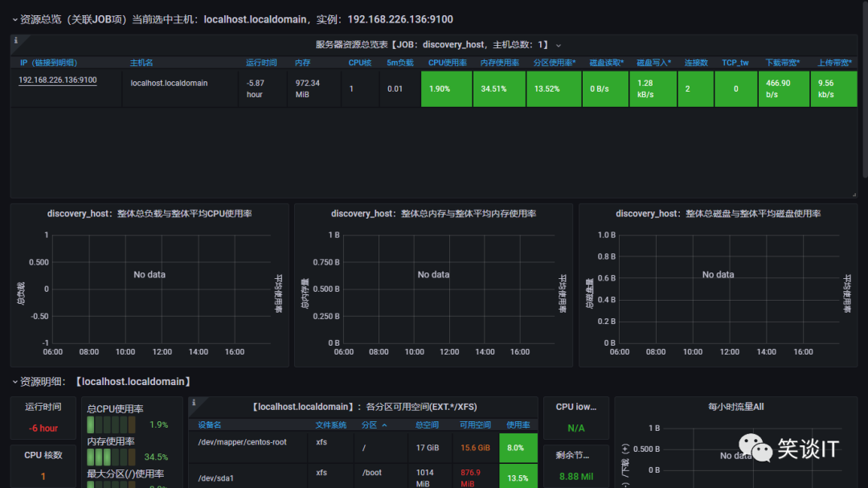Image resolution: width=868 pixels, height=488 pixels.
Task: Click the CPU iow... N/A stat panel
Action: coord(575,417)
